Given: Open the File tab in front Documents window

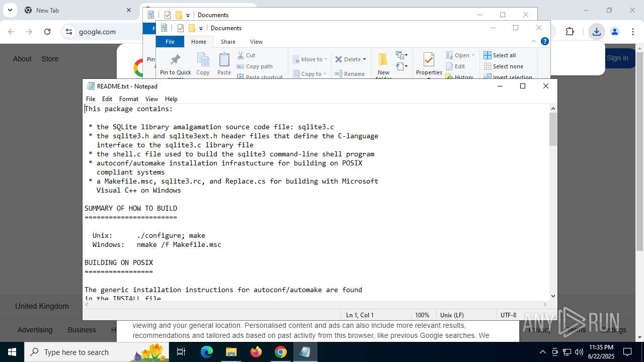Looking at the screenshot, I should pyautogui.click(x=170, y=42).
